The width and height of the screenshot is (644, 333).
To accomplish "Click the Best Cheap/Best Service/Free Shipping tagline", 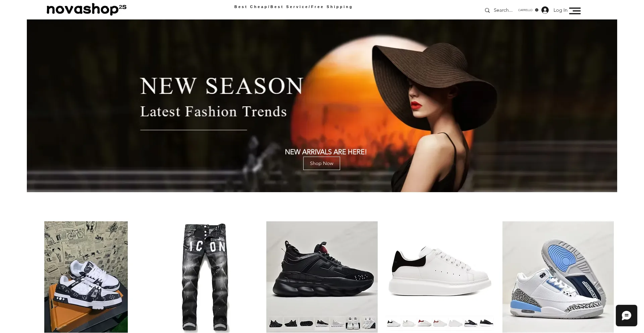I will click(293, 7).
